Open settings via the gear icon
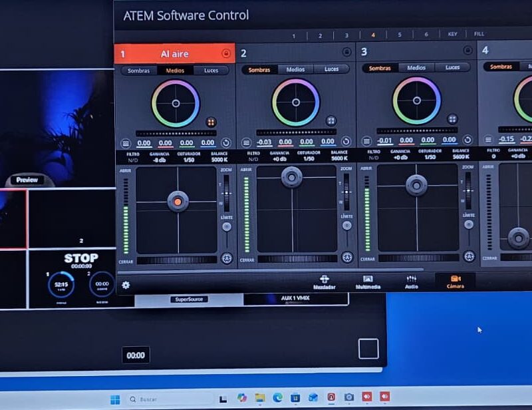532x410 pixels. (x=125, y=284)
